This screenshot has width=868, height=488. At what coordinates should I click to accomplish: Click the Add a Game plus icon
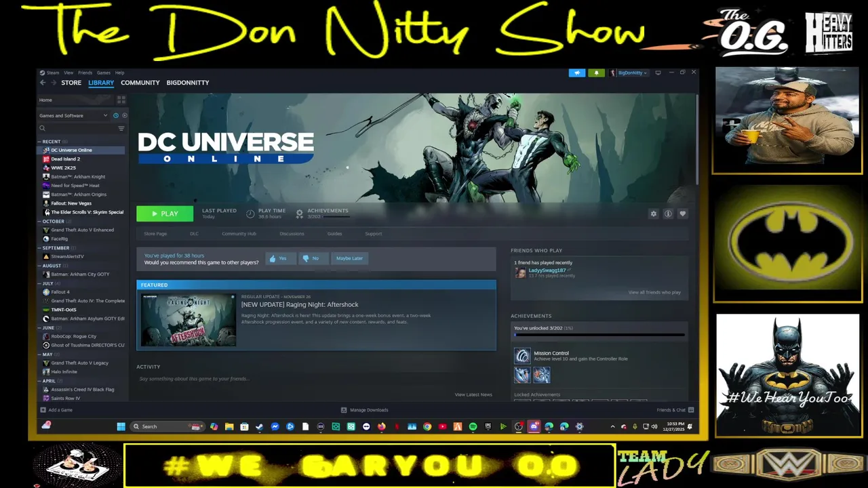(43, 410)
